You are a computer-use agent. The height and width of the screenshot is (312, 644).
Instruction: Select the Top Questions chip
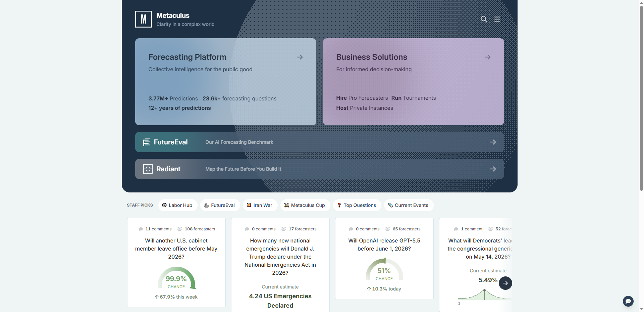pos(357,205)
